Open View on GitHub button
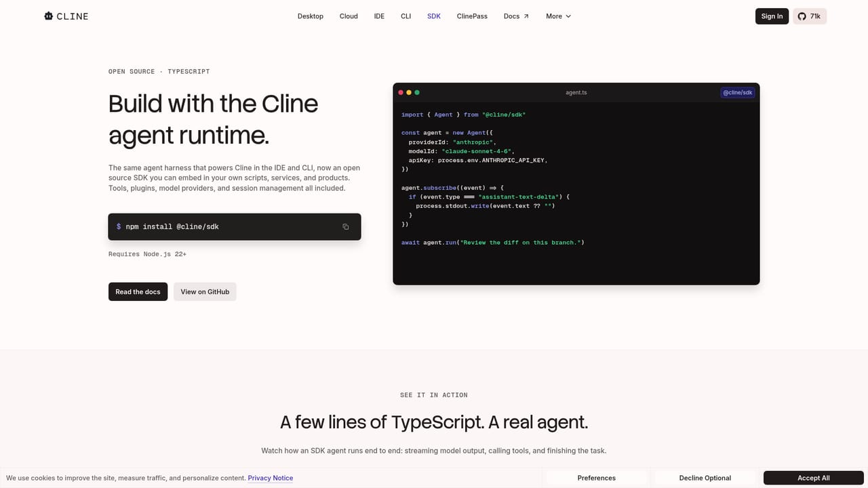Screen dimensions: 868x488 tap(205, 291)
